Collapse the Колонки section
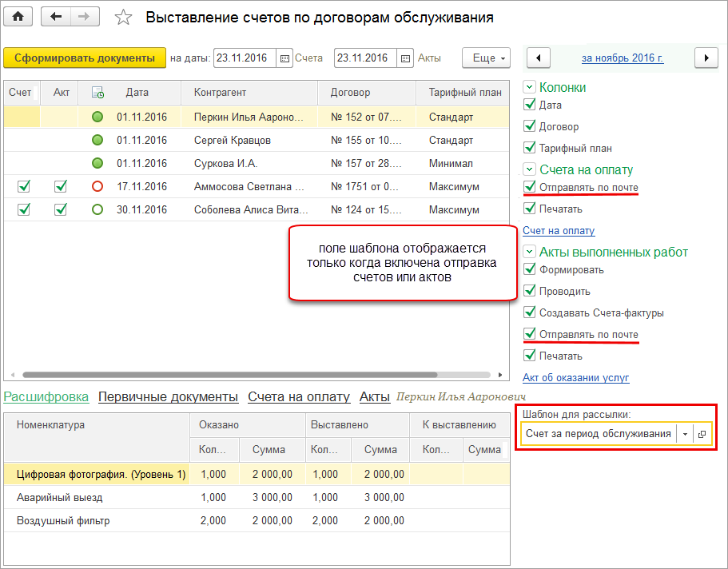The image size is (728, 569). [529, 87]
